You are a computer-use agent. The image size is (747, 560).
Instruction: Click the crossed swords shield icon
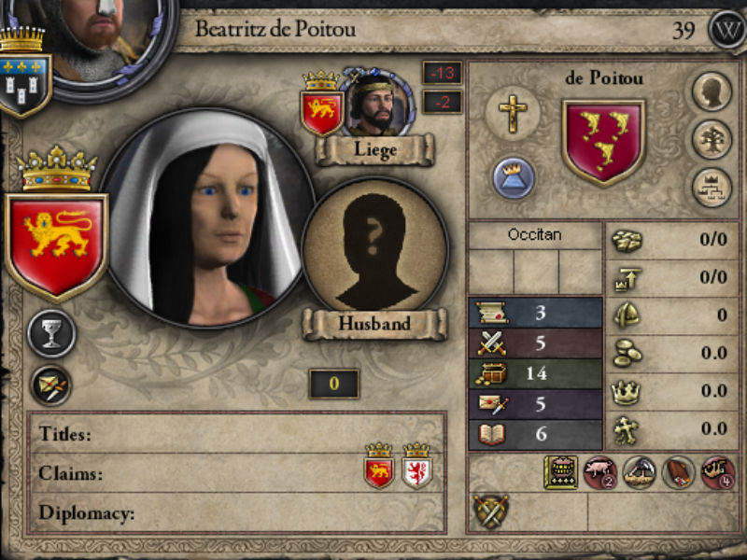pos(491,511)
